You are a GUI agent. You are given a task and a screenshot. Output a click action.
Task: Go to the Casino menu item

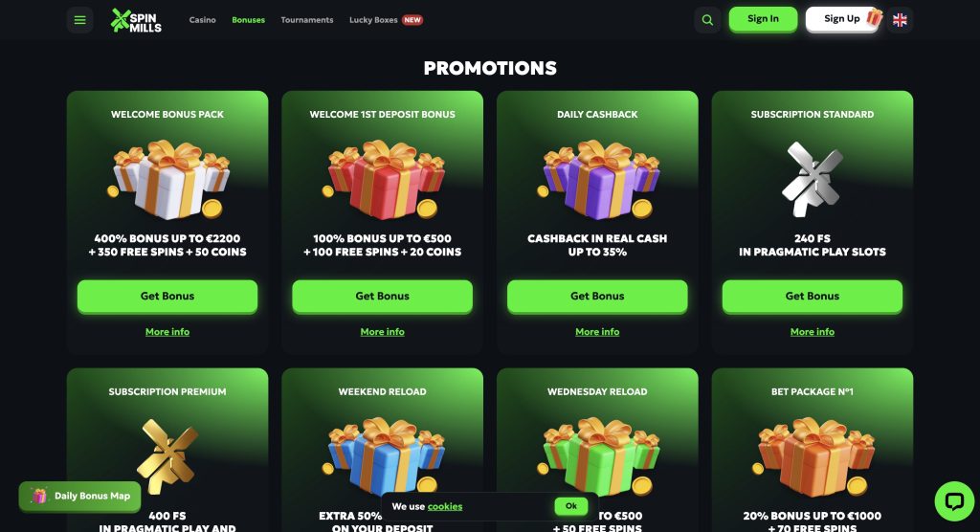click(203, 20)
